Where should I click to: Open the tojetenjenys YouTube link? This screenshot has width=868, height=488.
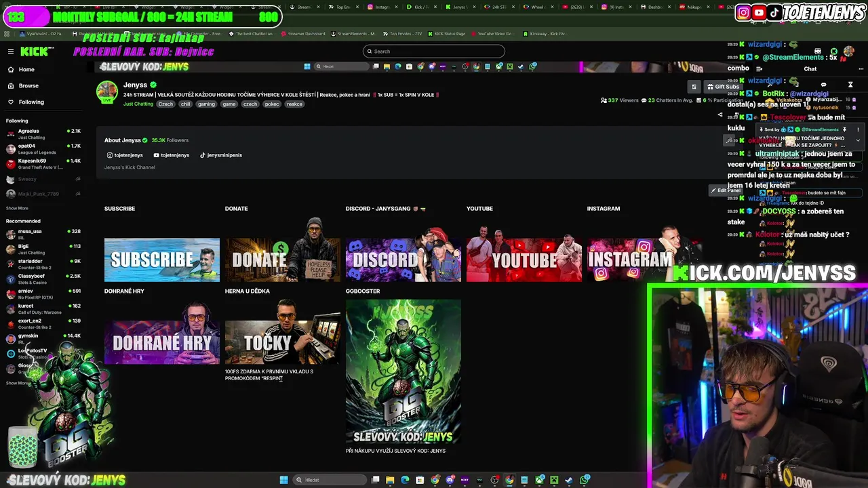[171, 155]
